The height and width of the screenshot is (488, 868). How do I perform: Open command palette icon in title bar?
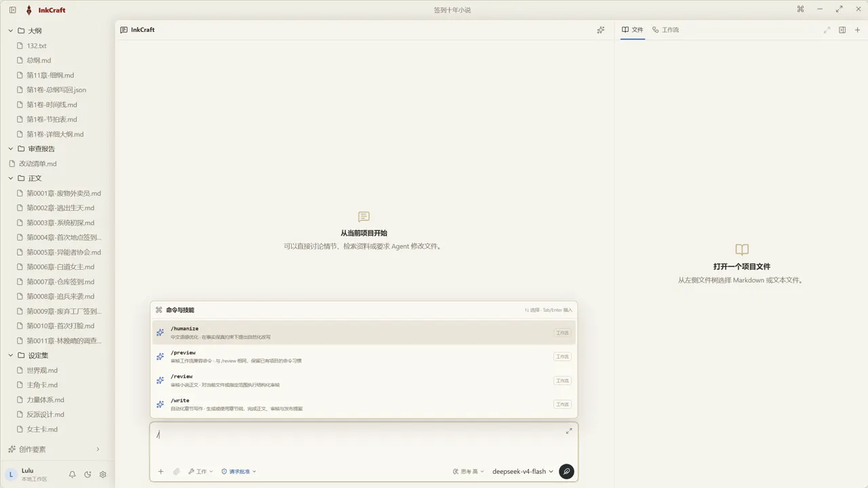pyautogui.click(x=801, y=9)
